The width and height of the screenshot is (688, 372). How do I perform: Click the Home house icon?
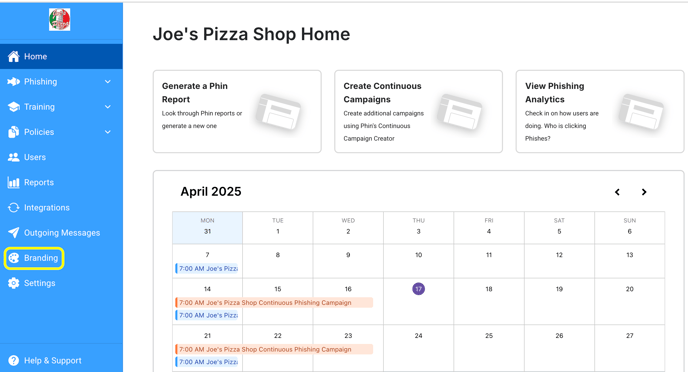pyautogui.click(x=14, y=57)
